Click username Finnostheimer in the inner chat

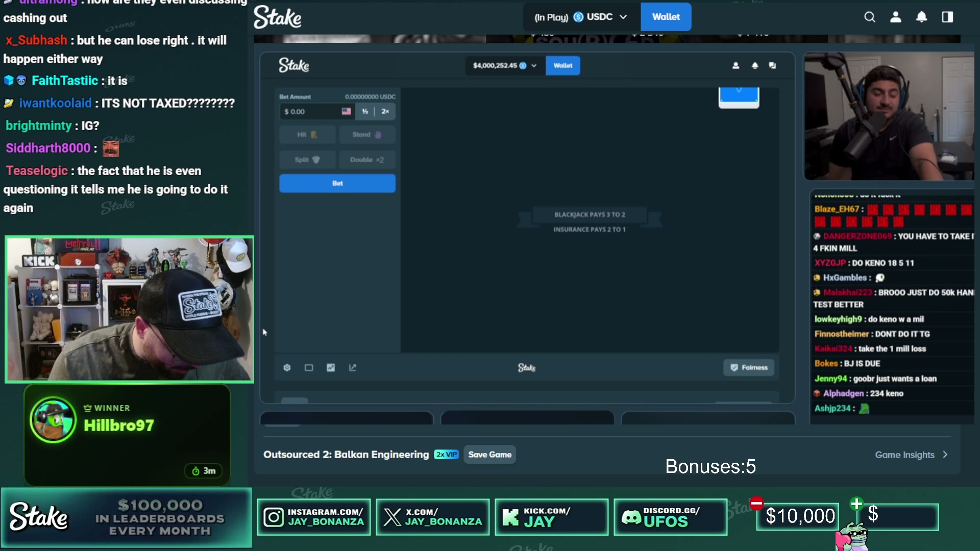[842, 334]
